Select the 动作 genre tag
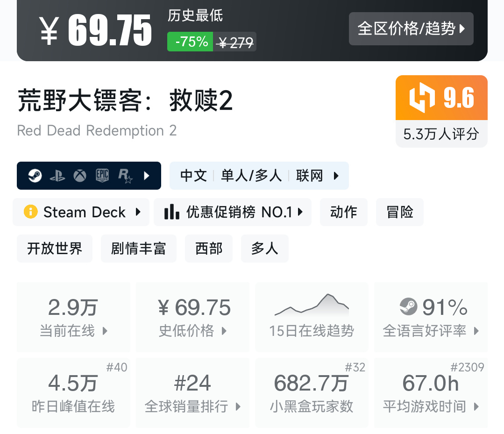The height and width of the screenshot is (434, 504). coord(344,212)
